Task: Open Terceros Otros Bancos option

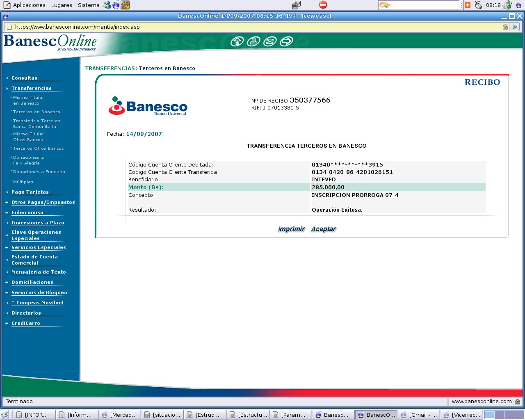Action: point(39,148)
